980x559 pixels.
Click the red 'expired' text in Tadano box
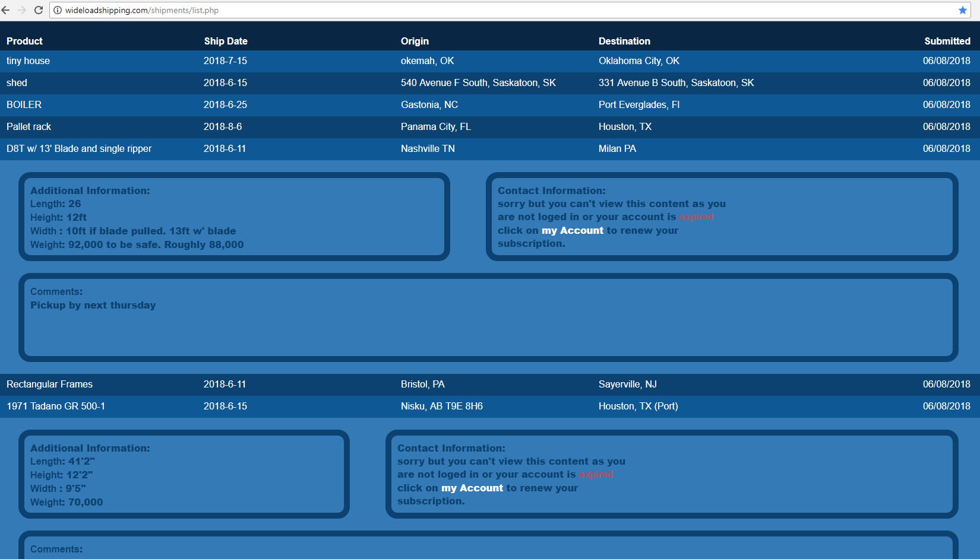(596, 475)
